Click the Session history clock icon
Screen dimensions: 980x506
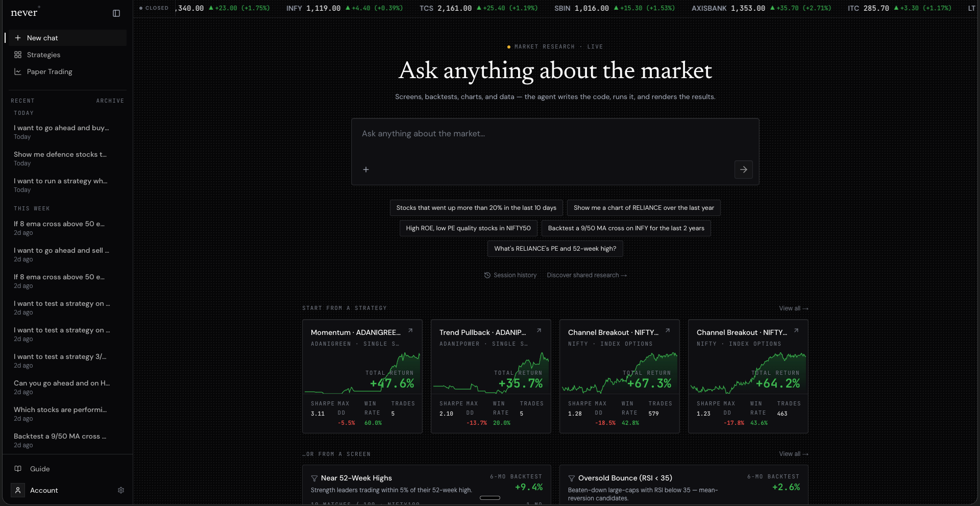pyautogui.click(x=487, y=275)
